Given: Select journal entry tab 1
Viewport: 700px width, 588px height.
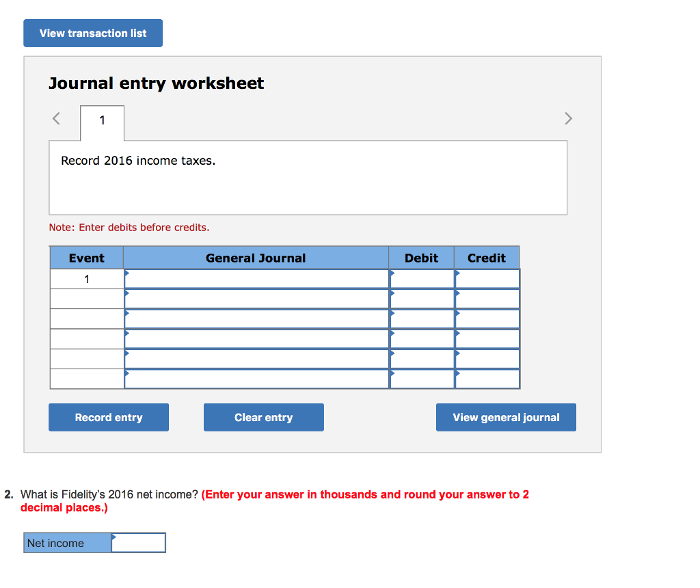Looking at the screenshot, I should 103,123.
